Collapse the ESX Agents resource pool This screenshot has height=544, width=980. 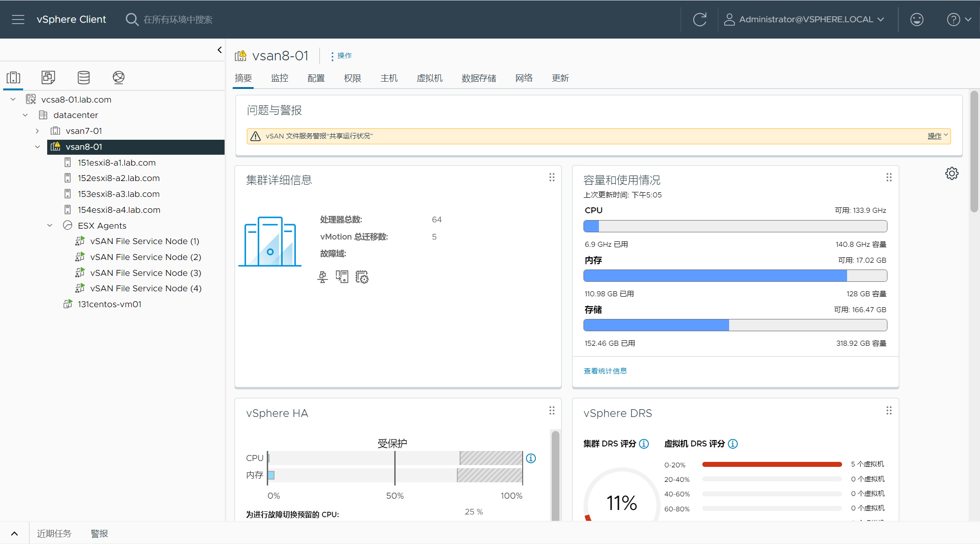tap(50, 225)
